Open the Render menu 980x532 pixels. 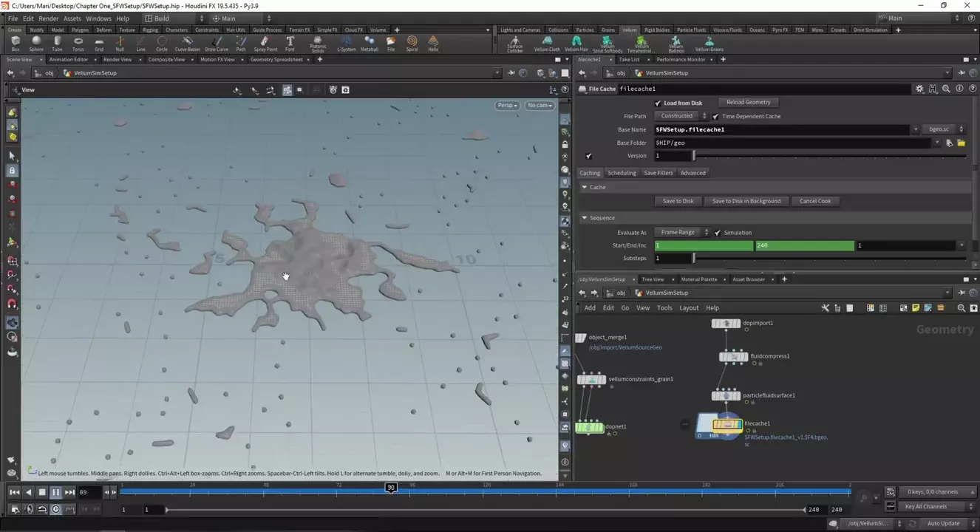pos(48,18)
